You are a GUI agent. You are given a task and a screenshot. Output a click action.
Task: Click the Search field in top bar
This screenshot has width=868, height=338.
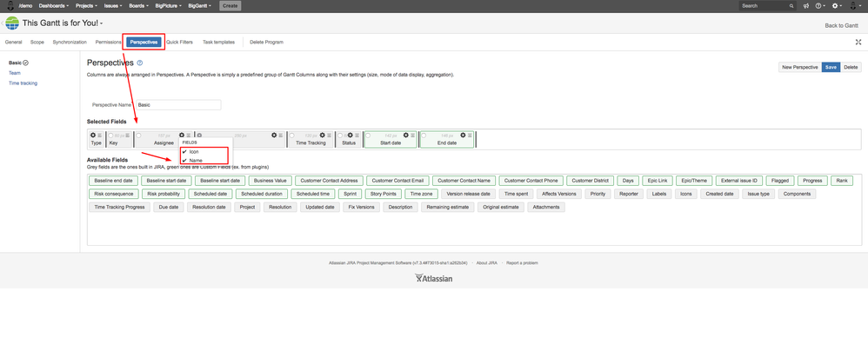[768, 5]
